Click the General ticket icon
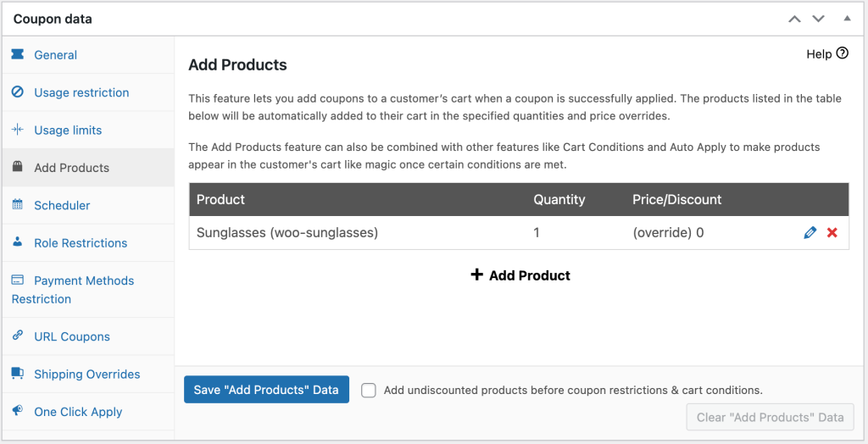 pos(18,55)
